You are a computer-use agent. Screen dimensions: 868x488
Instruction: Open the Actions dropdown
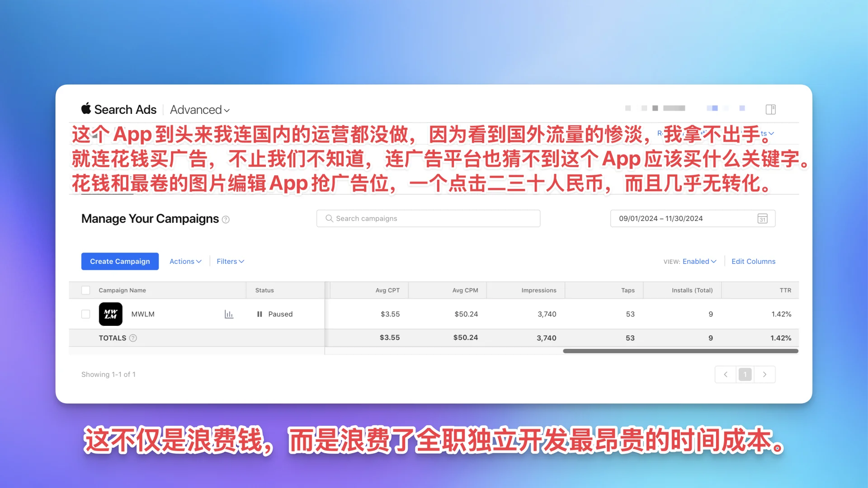(x=185, y=261)
